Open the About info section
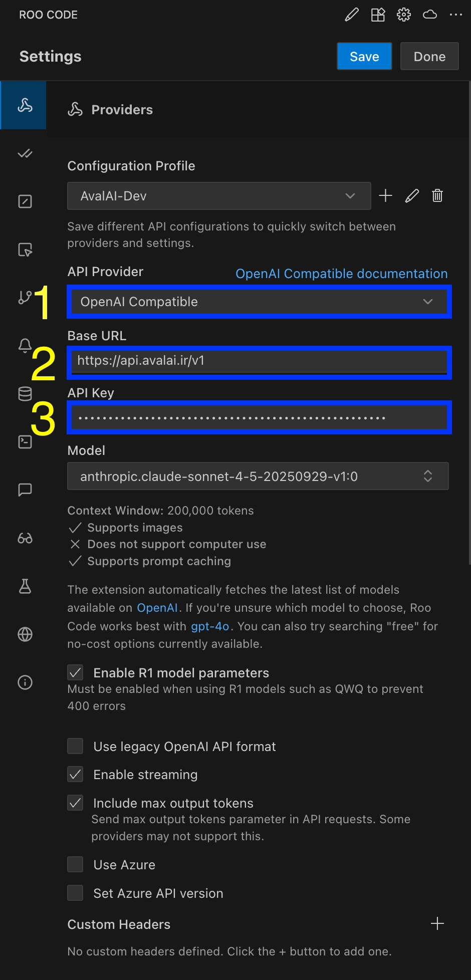The width and height of the screenshot is (471, 980). [x=25, y=682]
